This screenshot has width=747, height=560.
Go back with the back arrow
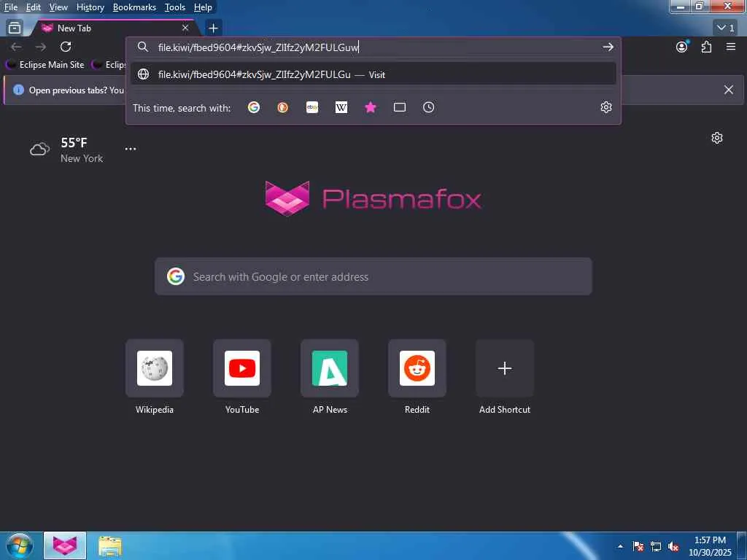16,47
